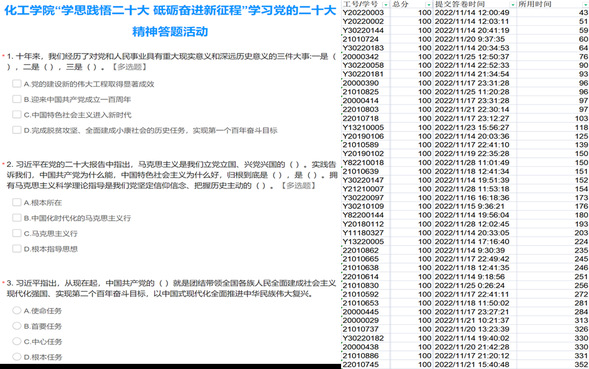Select cell with ID 21010589
This screenshot has height=369, width=589.
[365, 145]
